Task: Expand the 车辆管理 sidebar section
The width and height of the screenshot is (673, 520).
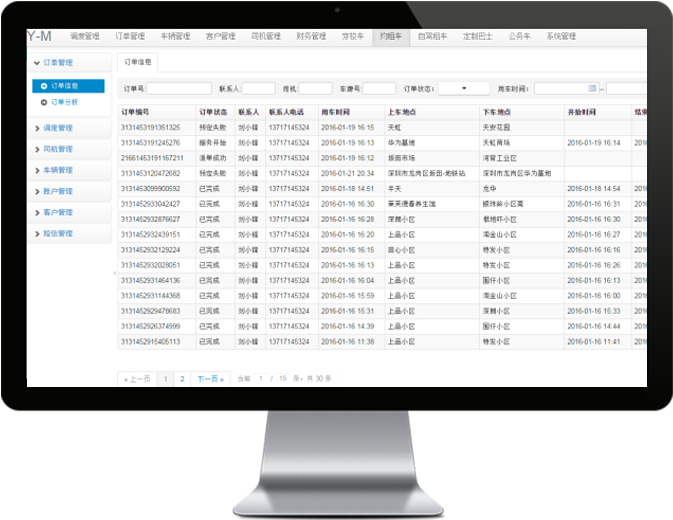Action: click(x=65, y=170)
